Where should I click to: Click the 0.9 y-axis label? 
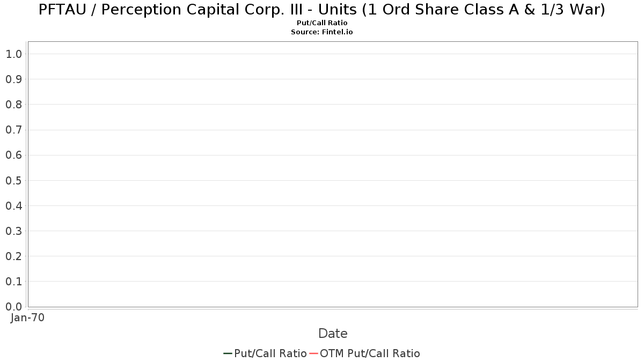pyautogui.click(x=13, y=79)
